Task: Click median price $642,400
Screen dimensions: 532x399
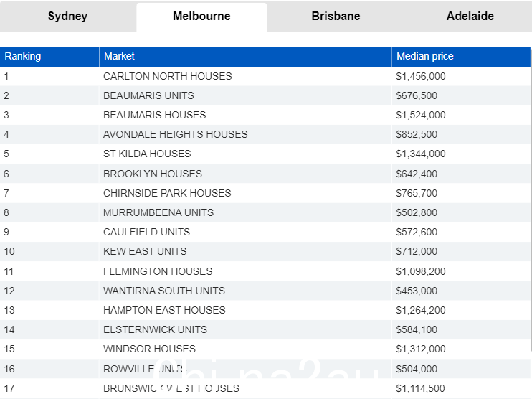Action: [417, 174]
